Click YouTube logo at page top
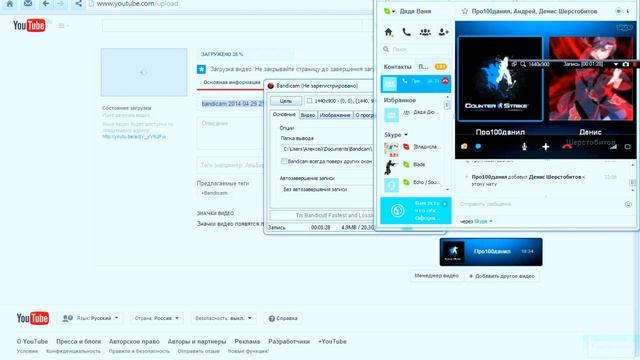Screen dimensions: 640x360 click(x=29, y=26)
